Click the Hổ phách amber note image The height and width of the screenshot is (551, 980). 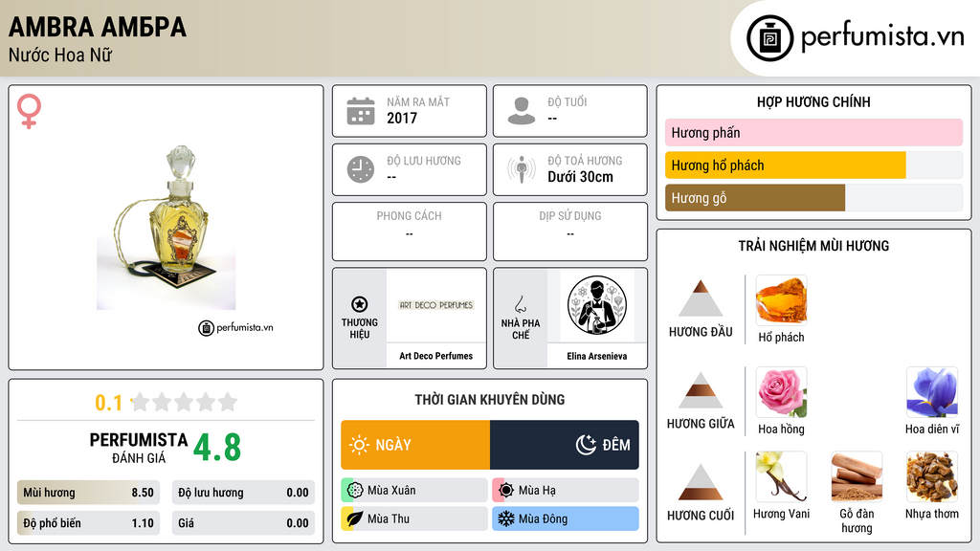781,300
